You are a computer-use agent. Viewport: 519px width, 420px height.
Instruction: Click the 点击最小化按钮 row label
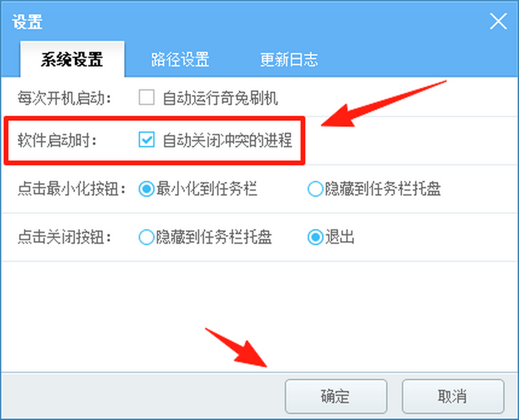(71, 189)
